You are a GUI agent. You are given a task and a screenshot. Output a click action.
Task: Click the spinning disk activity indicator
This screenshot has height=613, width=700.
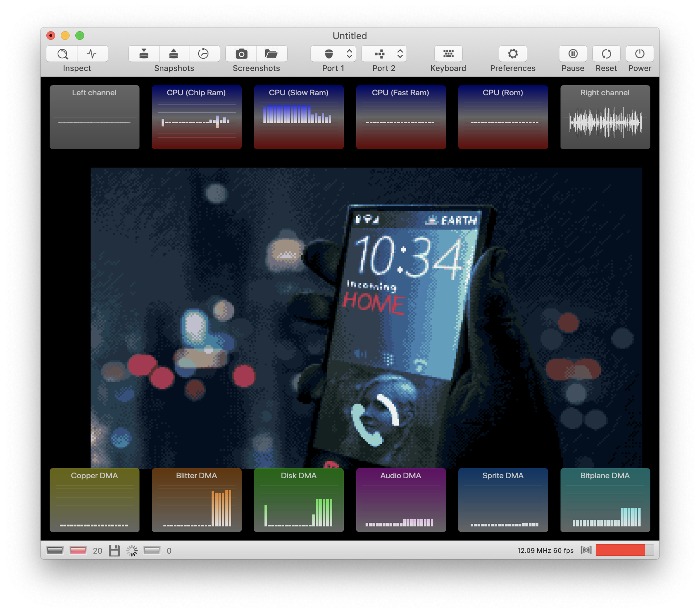(132, 550)
